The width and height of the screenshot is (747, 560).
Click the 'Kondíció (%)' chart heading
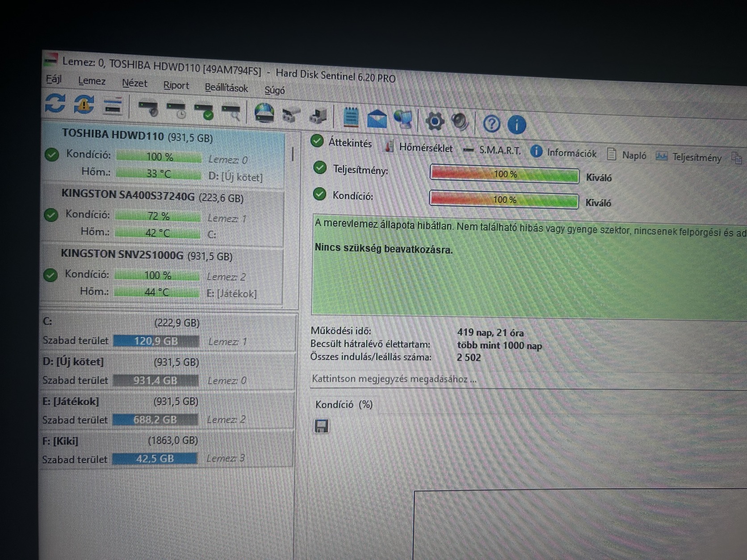[344, 404]
